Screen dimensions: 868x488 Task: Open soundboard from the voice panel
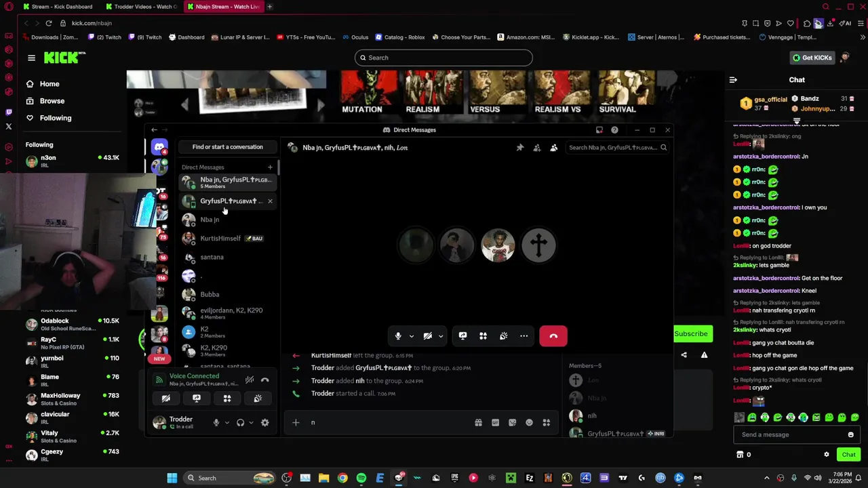tap(258, 399)
